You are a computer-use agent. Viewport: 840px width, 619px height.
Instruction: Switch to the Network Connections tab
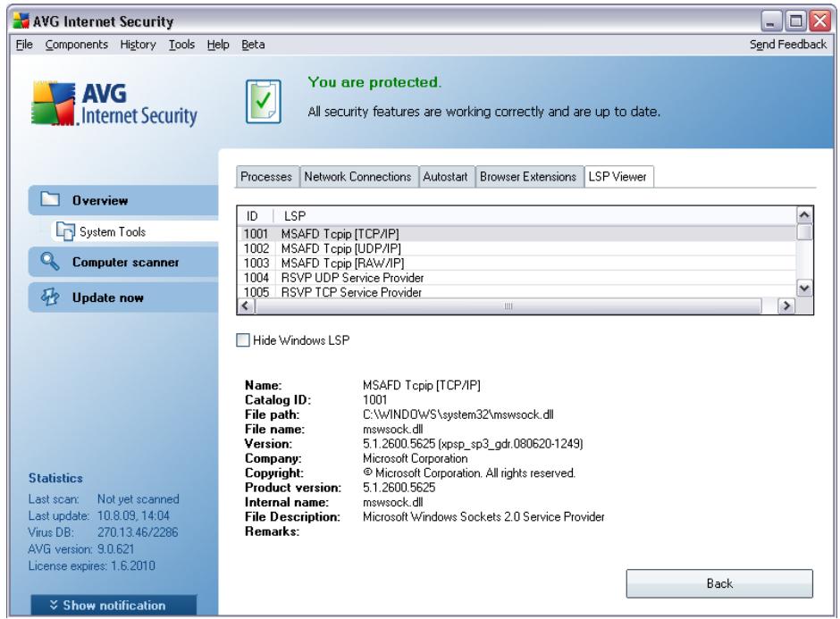357,176
